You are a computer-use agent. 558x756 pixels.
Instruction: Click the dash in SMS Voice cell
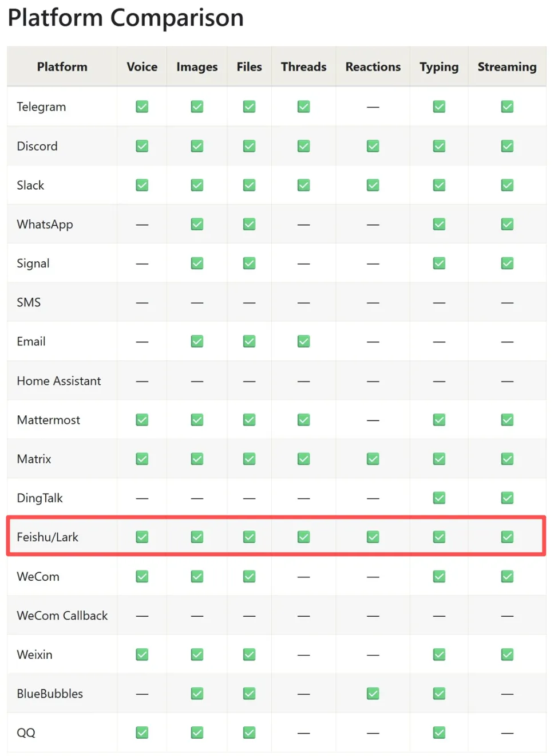[142, 302]
